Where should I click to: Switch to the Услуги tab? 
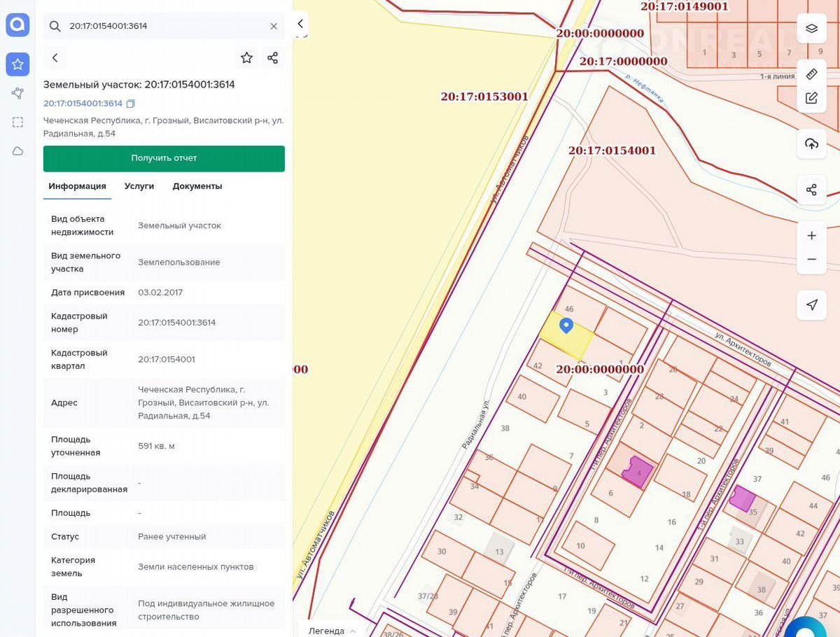pos(139,186)
